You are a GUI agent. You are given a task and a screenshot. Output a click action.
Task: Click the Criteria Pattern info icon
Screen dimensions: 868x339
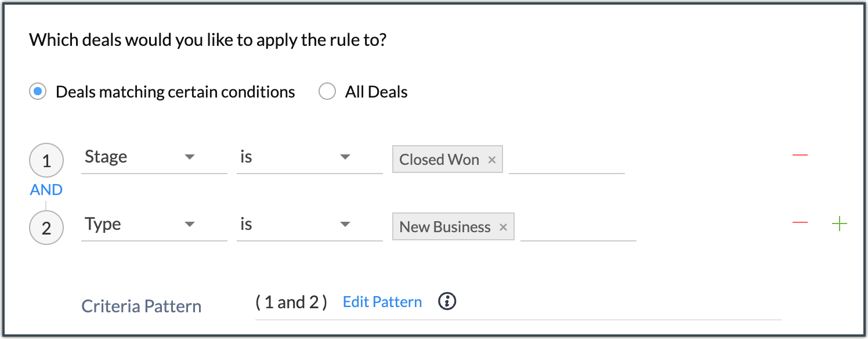[x=447, y=301]
